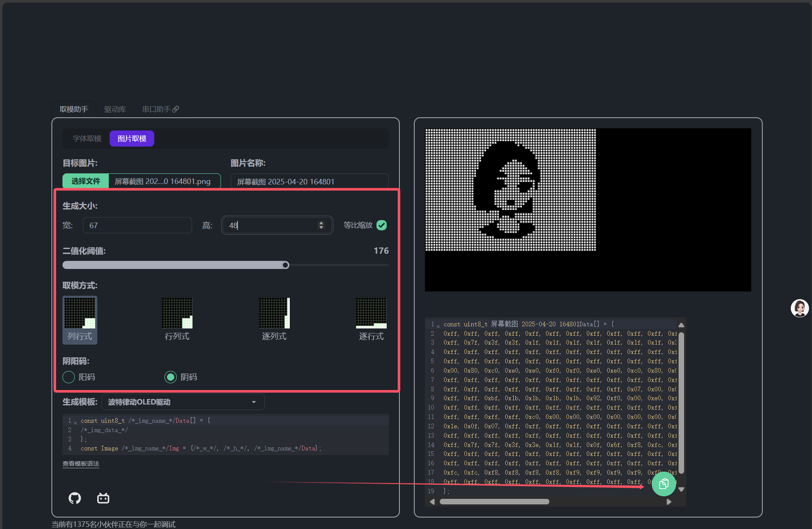Toggle the 等比缩放 checkbox

[382, 225]
